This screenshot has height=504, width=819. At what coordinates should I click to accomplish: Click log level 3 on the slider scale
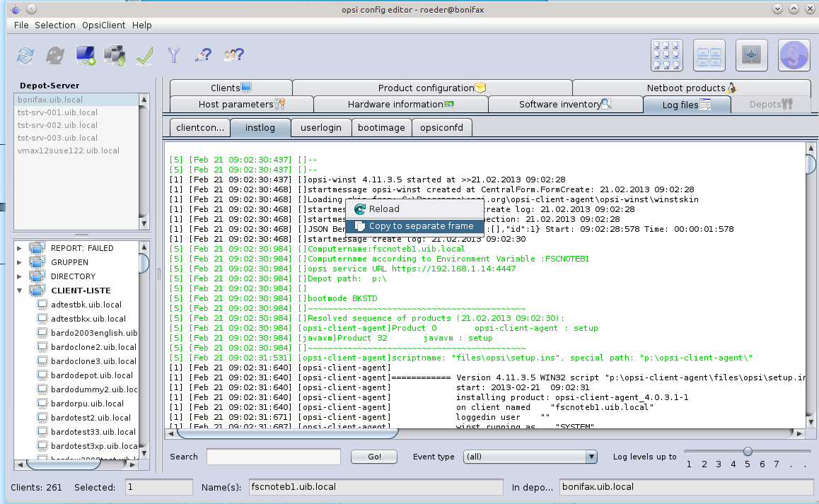pos(719,464)
